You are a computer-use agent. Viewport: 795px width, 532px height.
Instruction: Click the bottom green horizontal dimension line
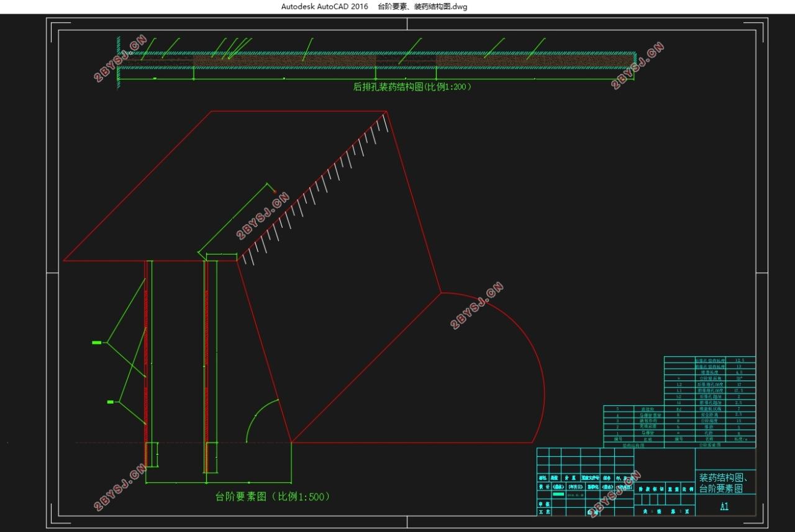coord(218,482)
